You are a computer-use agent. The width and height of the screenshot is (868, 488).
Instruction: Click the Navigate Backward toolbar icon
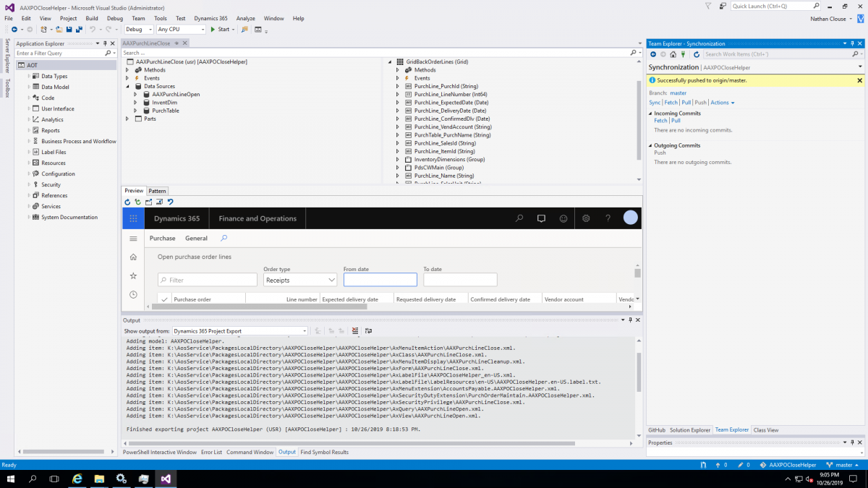14,30
